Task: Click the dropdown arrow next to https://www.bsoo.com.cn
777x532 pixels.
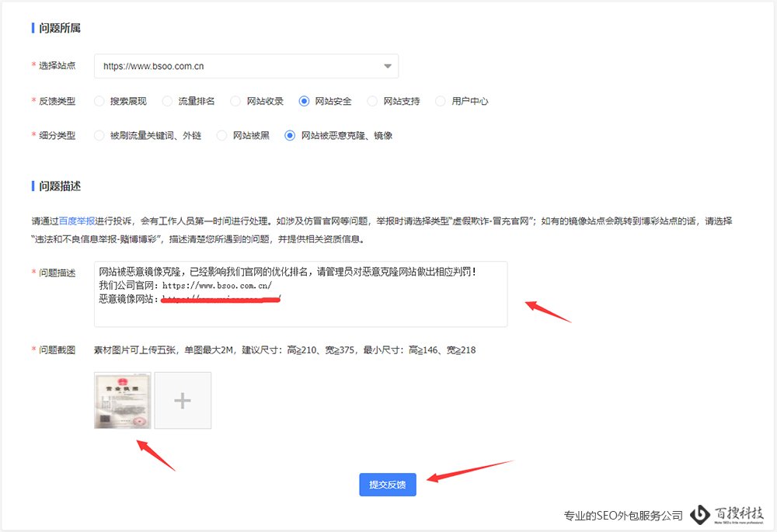Action: tap(387, 66)
